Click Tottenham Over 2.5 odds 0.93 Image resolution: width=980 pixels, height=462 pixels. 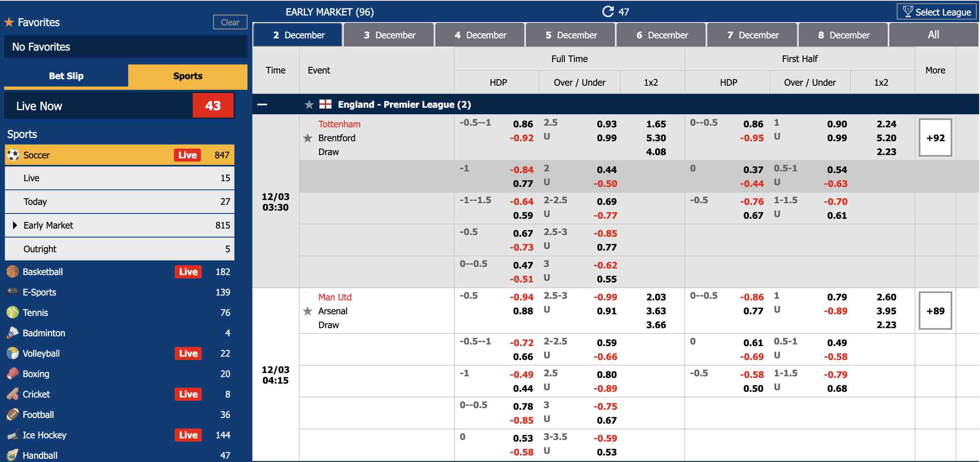tap(607, 124)
